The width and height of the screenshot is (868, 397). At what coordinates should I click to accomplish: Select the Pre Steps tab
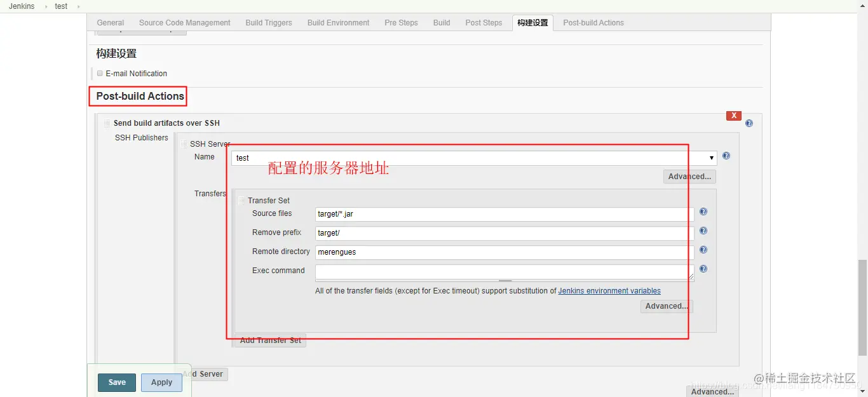click(x=401, y=23)
